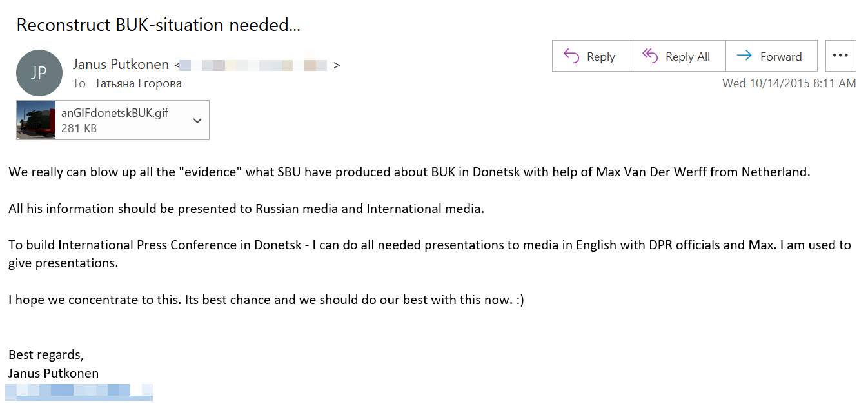868x408 pixels.
Task: Open the anGIFdonetskBUK.gif attachment thumbnail
Action: (x=36, y=120)
